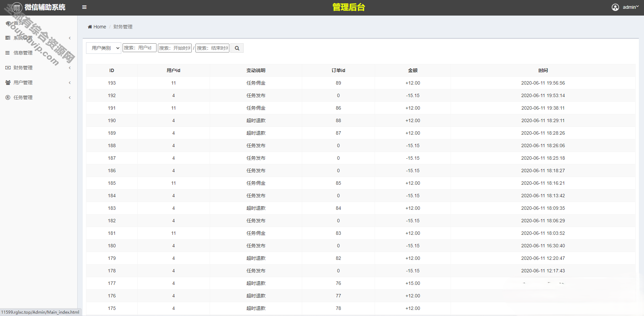Click -15.15 amount in row 188
The height and width of the screenshot is (316, 644).
tap(413, 145)
